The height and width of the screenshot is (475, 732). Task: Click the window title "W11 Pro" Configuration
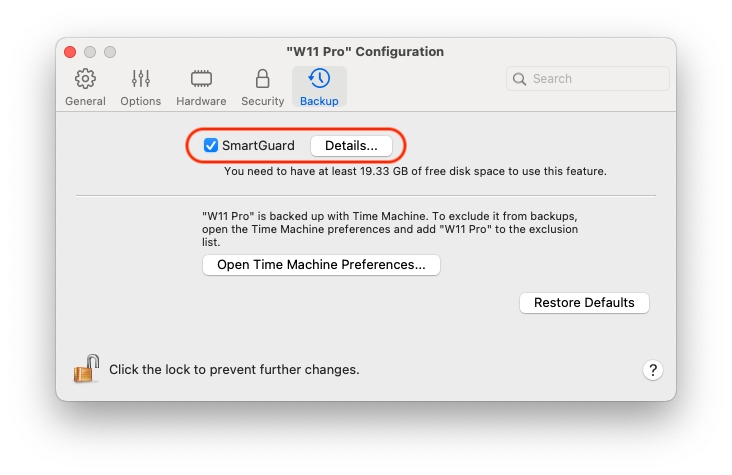(365, 52)
